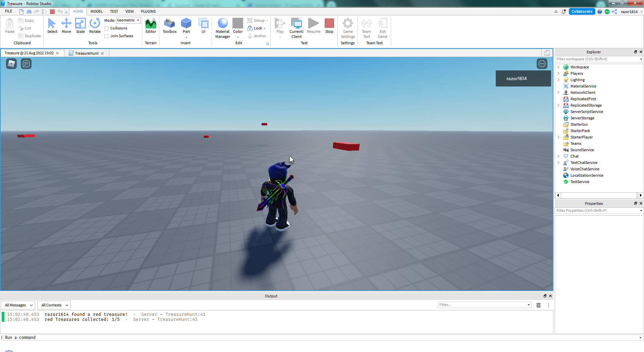Open in-game chat icon in viewport
Screen dimensions: 644x352
coord(26,64)
